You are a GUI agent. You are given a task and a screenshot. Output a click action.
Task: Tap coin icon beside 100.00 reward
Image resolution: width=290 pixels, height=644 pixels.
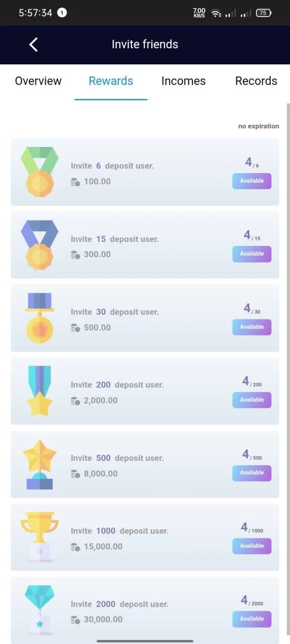(x=76, y=182)
